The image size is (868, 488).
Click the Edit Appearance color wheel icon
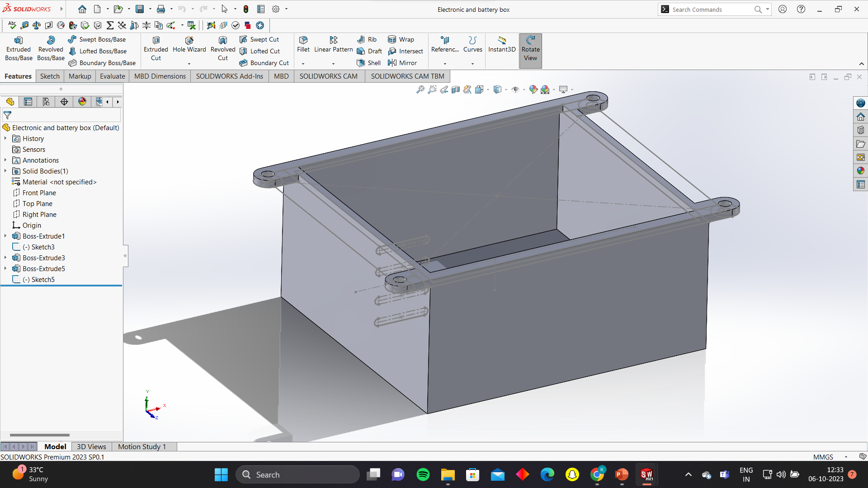(x=533, y=89)
